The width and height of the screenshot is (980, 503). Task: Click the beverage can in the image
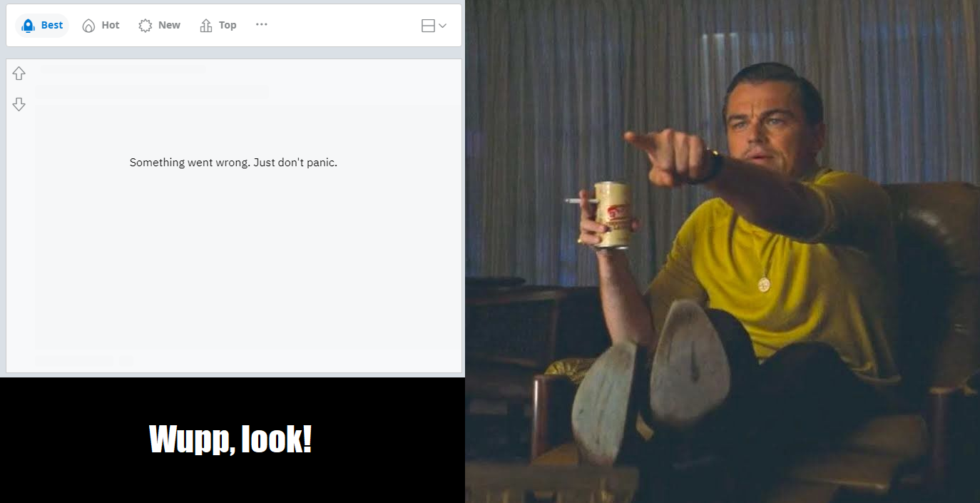coord(613,214)
